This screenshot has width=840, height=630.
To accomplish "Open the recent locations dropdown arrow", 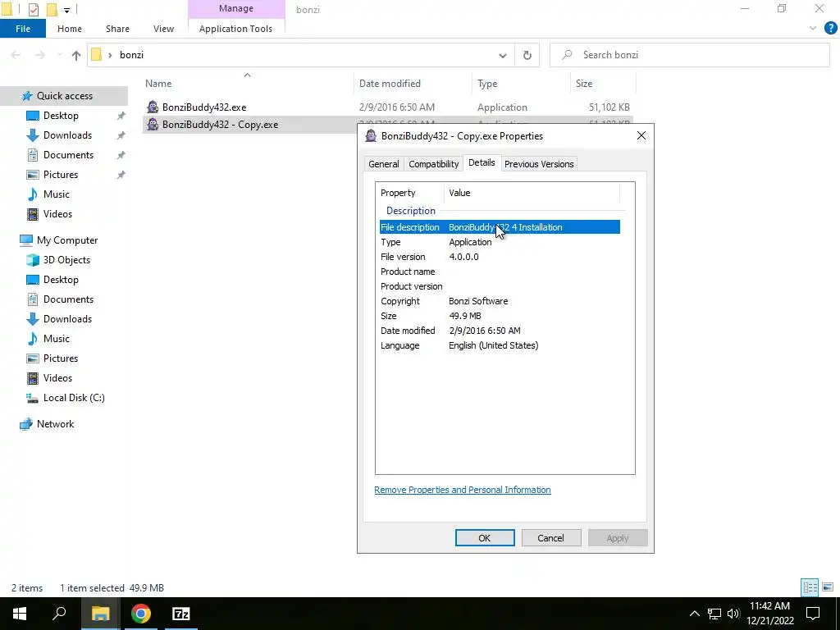I will (x=59, y=55).
